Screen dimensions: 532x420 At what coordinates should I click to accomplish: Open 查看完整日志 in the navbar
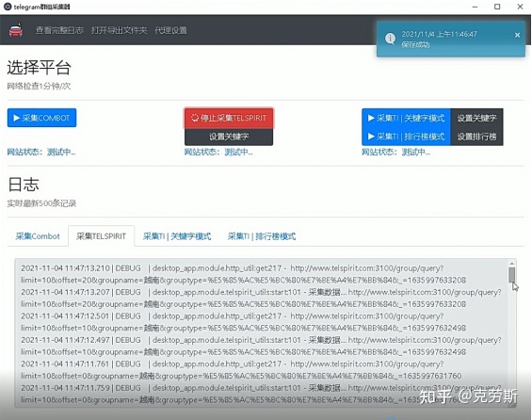point(59,30)
